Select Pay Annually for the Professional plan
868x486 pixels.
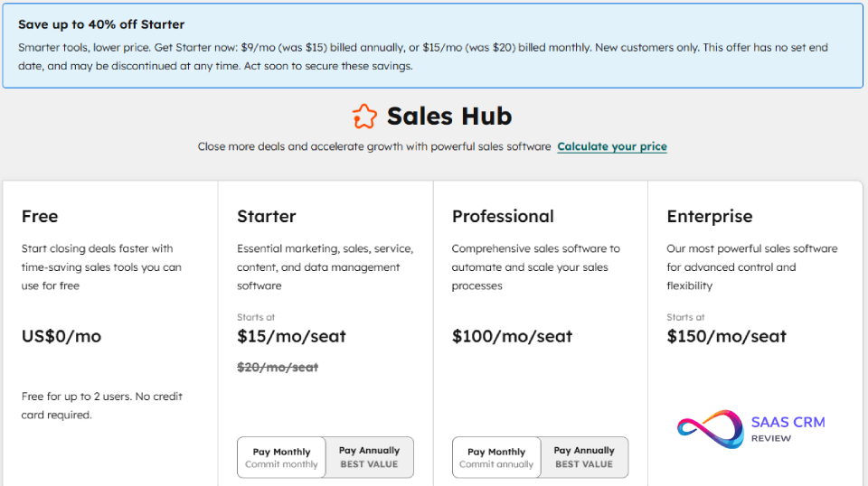pyautogui.click(x=584, y=457)
